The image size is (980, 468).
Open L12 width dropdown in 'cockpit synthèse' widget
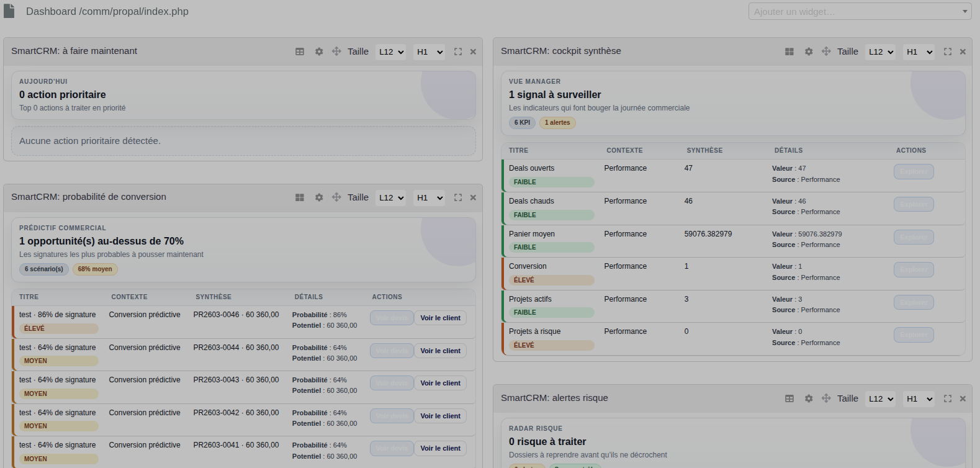click(880, 52)
